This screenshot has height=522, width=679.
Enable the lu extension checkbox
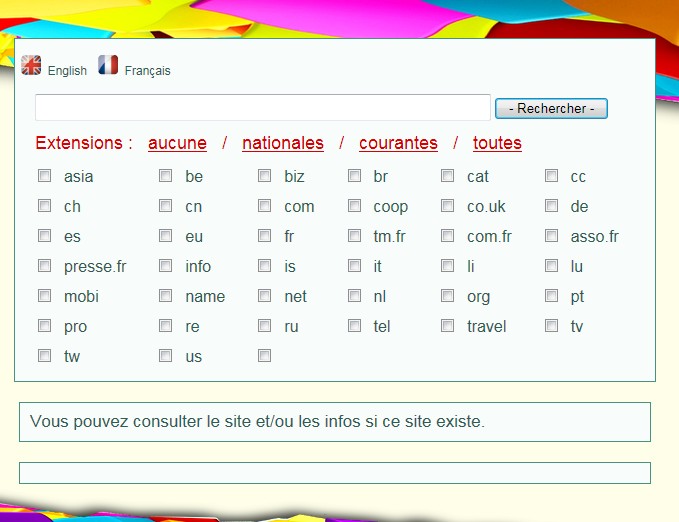[x=551, y=266]
